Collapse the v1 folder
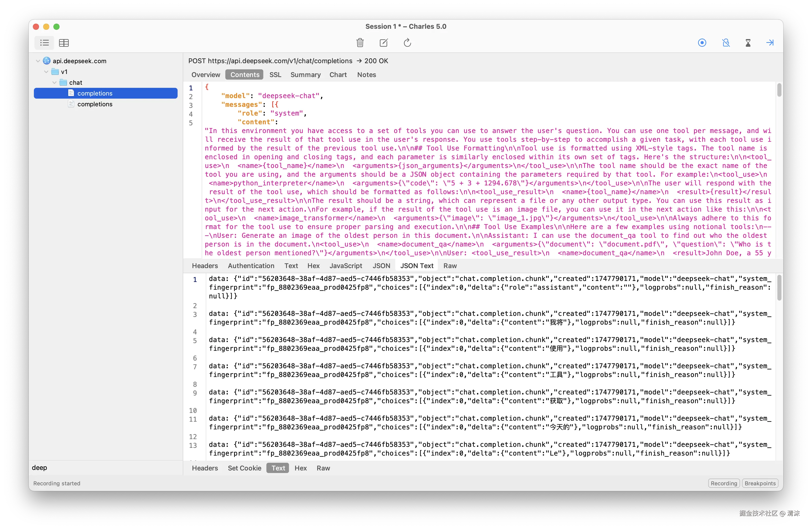The height and width of the screenshot is (529, 812). click(46, 72)
